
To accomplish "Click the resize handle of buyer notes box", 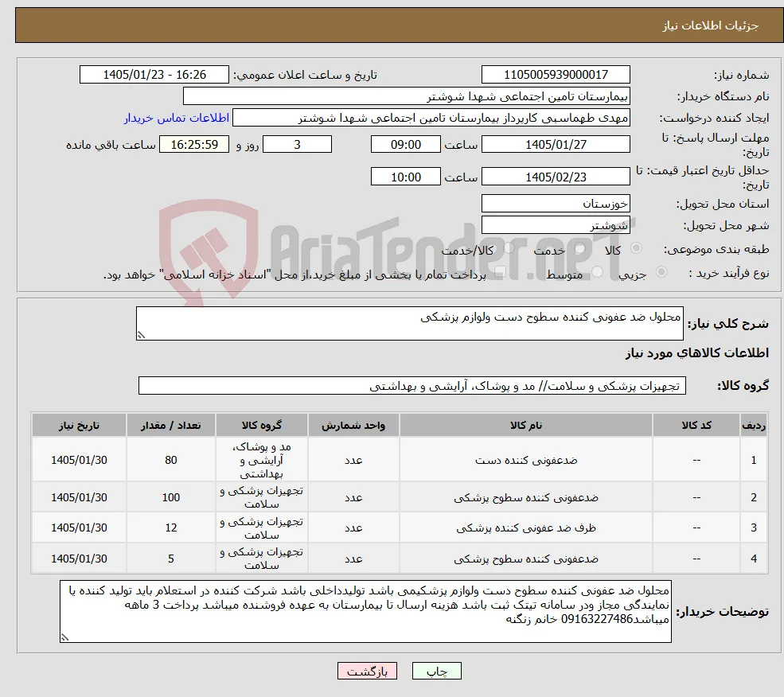I will tap(64, 637).
